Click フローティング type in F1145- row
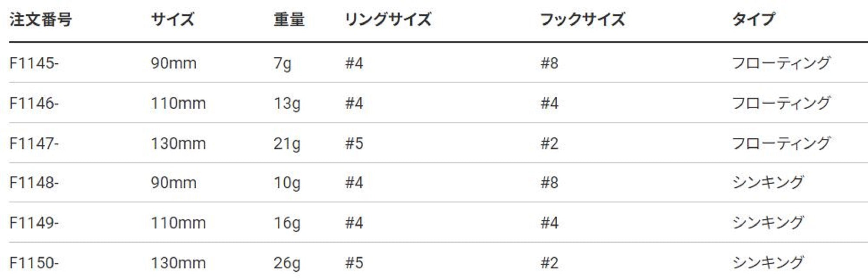Image resolution: width=868 pixels, height=280 pixels. point(781,63)
